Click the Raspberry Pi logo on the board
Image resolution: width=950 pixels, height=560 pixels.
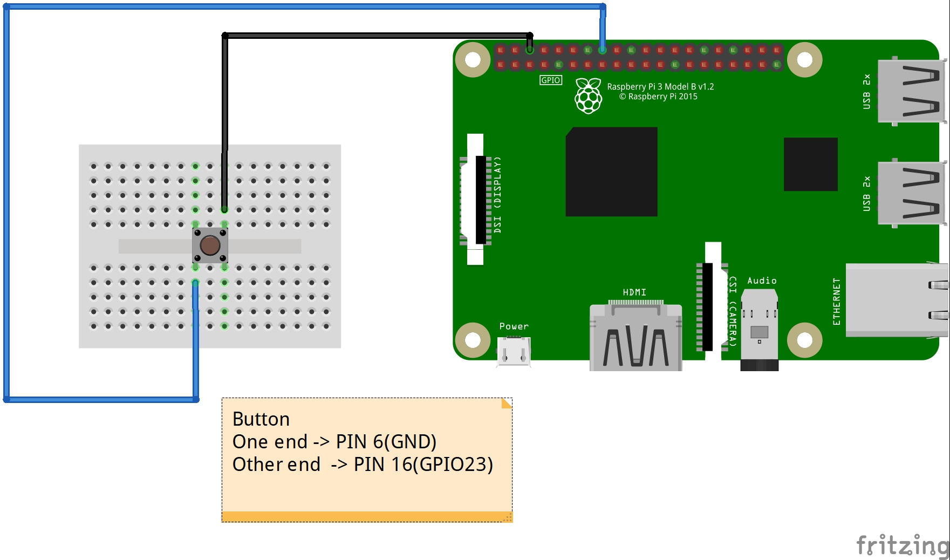point(588,95)
